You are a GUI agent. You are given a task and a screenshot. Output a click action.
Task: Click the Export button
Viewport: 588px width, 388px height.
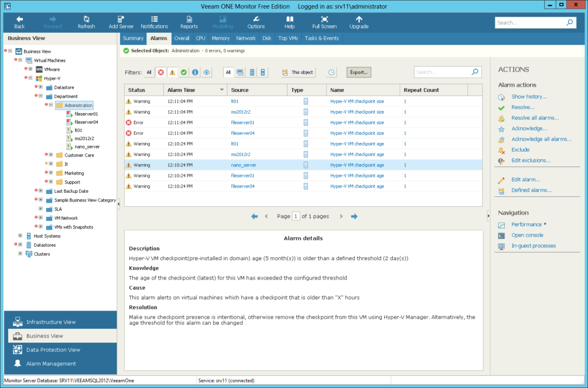[360, 72]
